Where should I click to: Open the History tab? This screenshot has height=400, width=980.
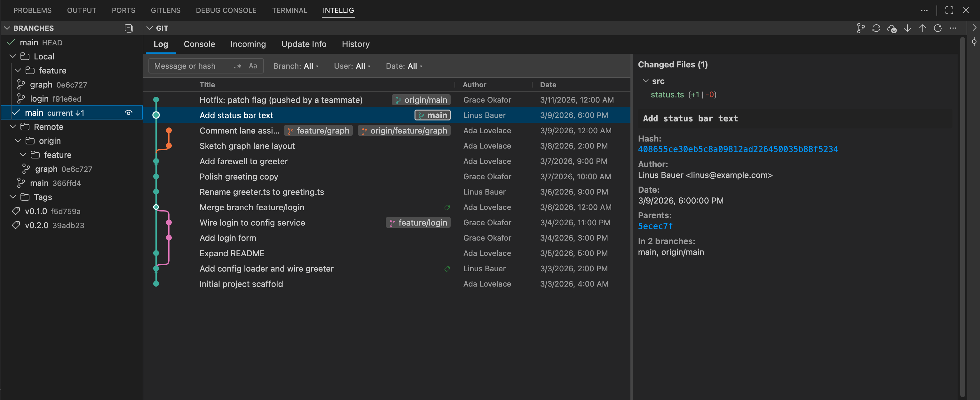tap(355, 44)
